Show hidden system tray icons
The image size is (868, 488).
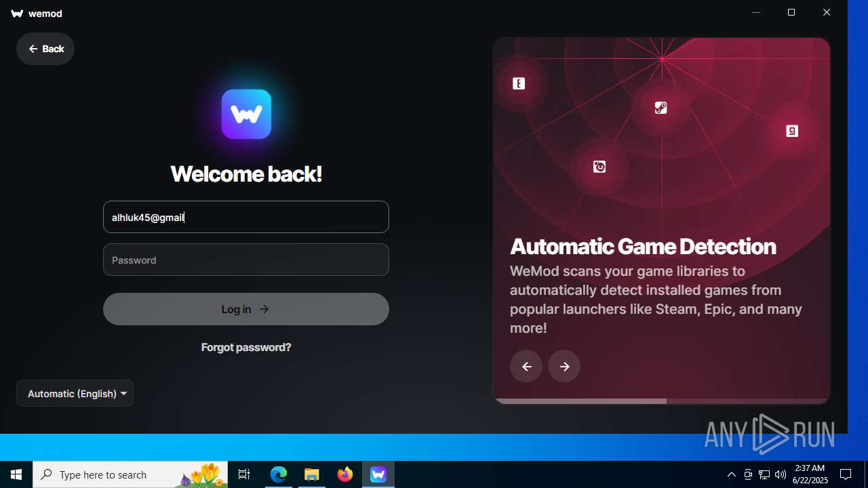[x=732, y=474]
